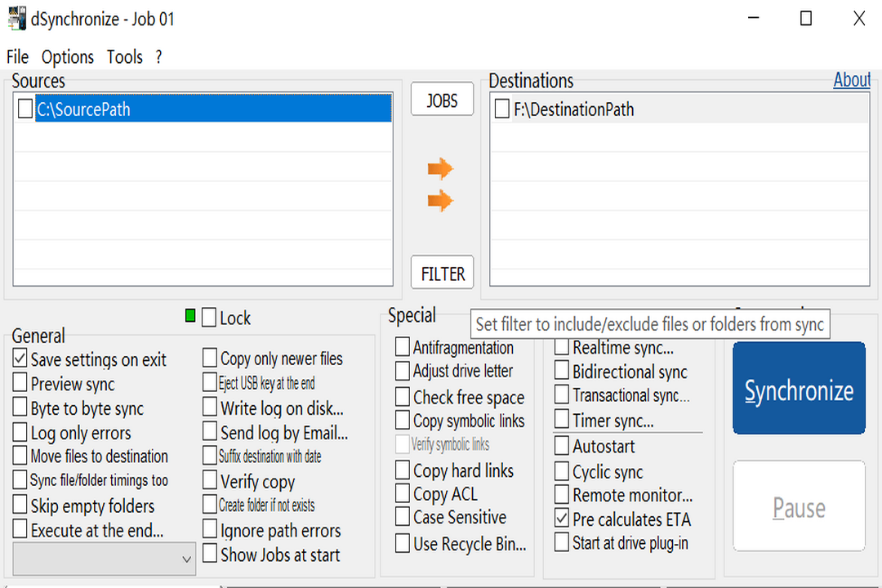The width and height of the screenshot is (882, 588).
Task: Open the JOBS button
Action: (442, 100)
